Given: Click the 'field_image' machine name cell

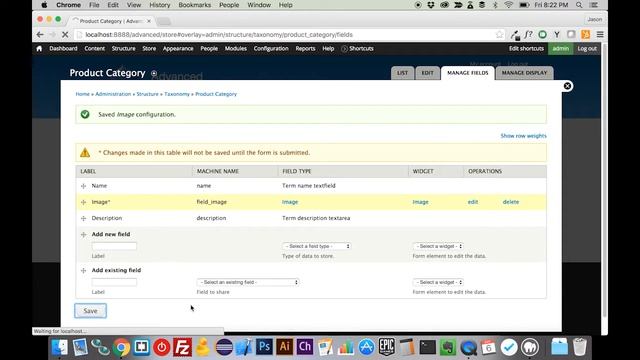Looking at the screenshot, I should tap(211, 202).
